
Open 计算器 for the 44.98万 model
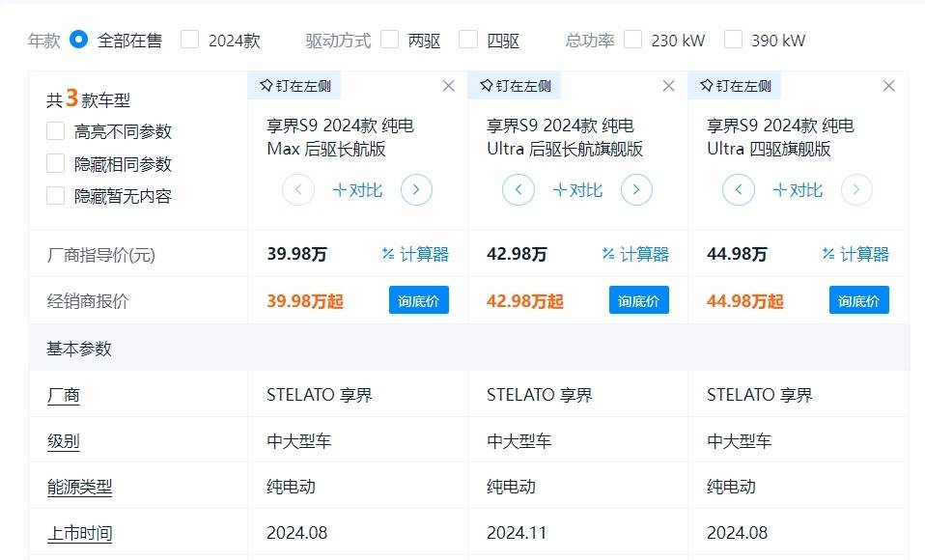(x=855, y=254)
